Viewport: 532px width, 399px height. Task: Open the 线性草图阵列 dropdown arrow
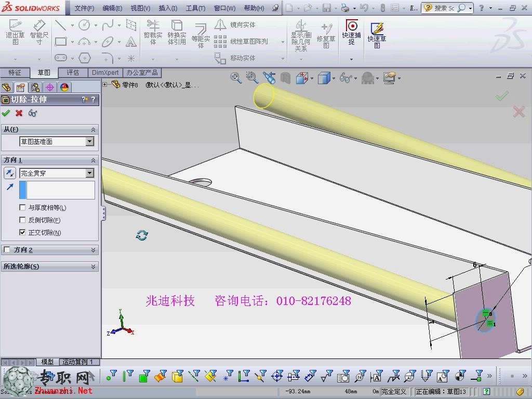click(283, 42)
